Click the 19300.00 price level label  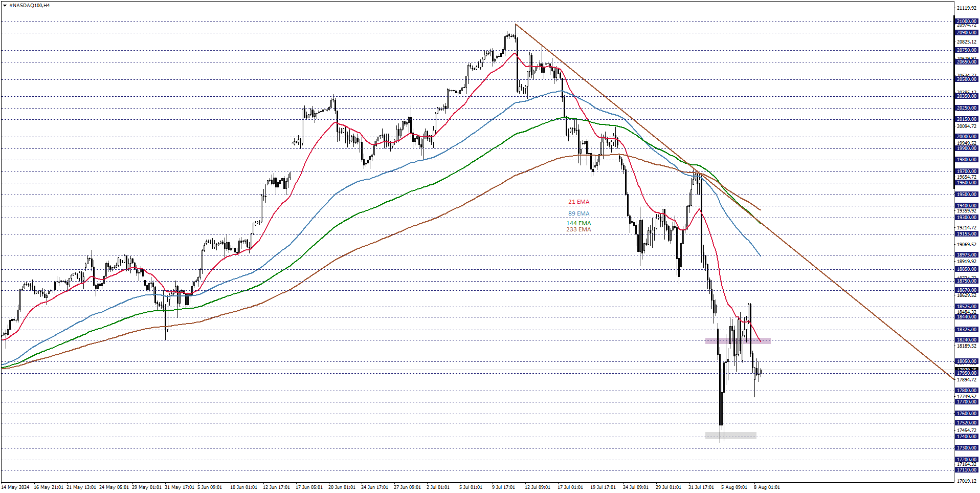coord(967,218)
